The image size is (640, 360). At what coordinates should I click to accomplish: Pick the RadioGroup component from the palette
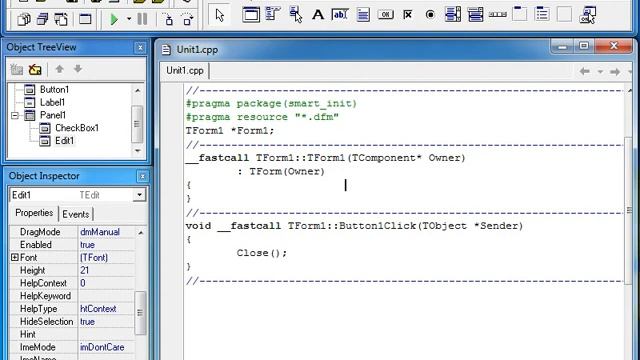(542, 15)
